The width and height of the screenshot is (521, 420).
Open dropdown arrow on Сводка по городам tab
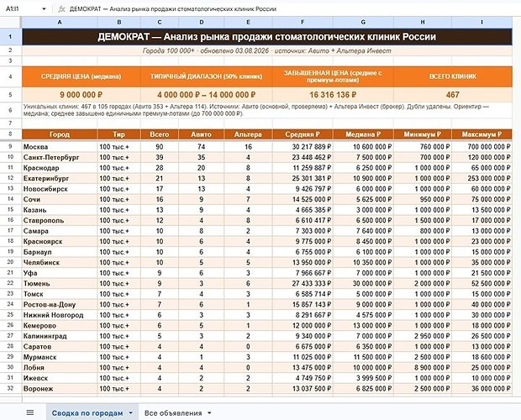pyautogui.click(x=130, y=413)
